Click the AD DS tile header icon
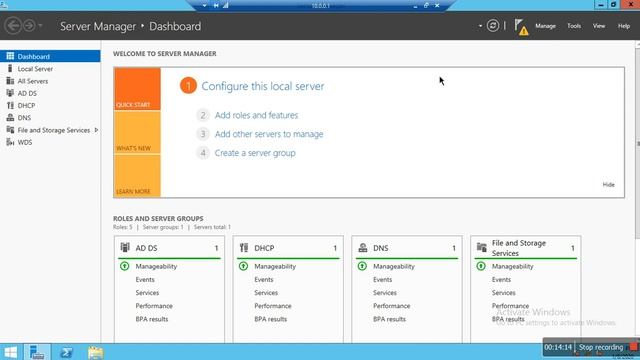 coord(125,247)
